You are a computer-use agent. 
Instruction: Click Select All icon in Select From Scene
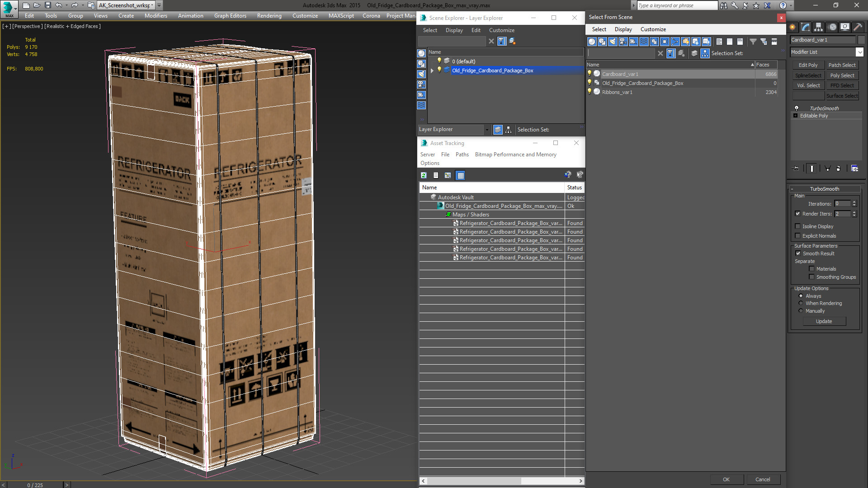pos(719,42)
